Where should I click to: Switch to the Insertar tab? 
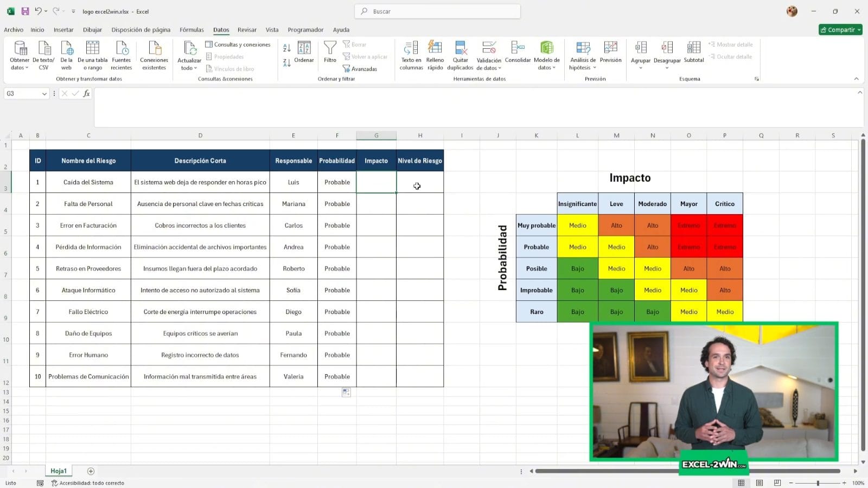(63, 30)
